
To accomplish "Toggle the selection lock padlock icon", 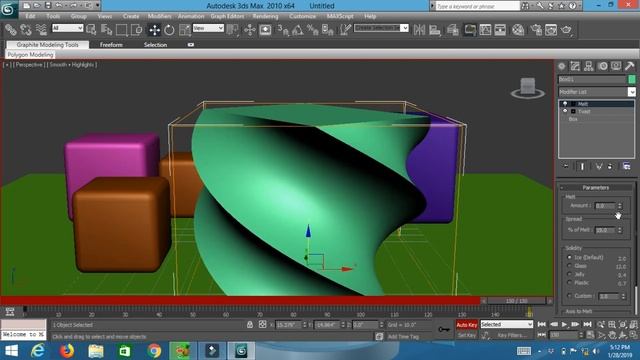I will click(250, 324).
